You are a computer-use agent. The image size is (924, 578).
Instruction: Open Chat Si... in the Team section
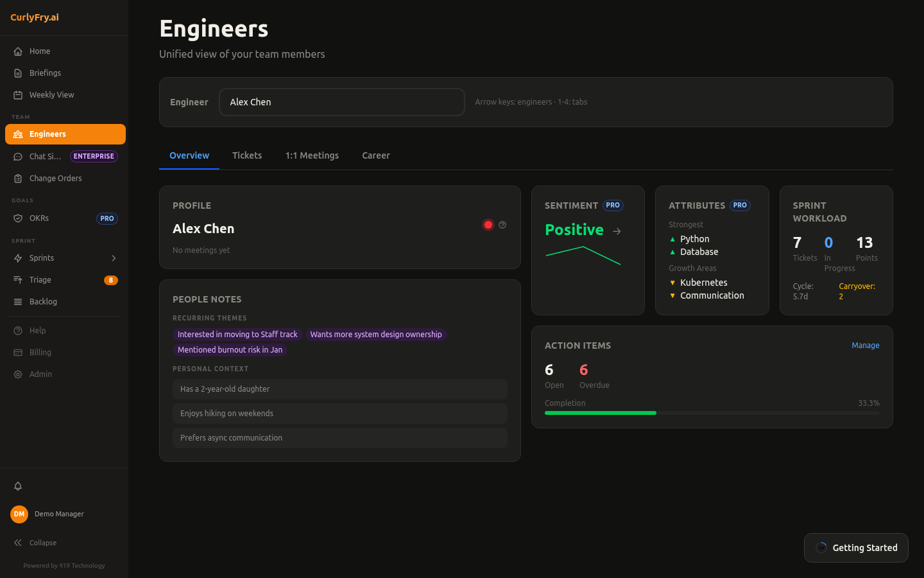pyautogui.click(x=45, y=156)
